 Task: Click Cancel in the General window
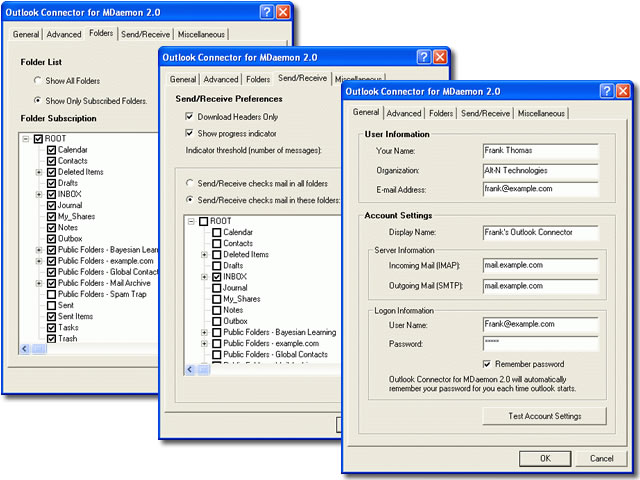[601, 458]
